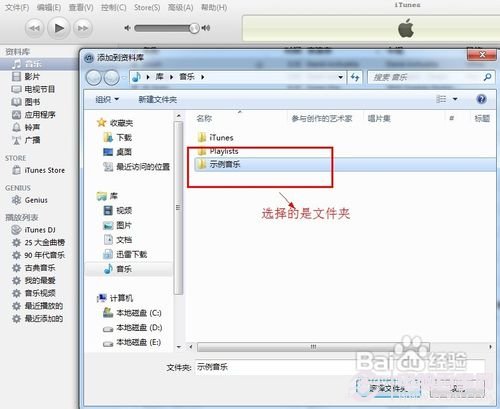Open 音乐视频 smart playlist

click(x=39, y=293)
